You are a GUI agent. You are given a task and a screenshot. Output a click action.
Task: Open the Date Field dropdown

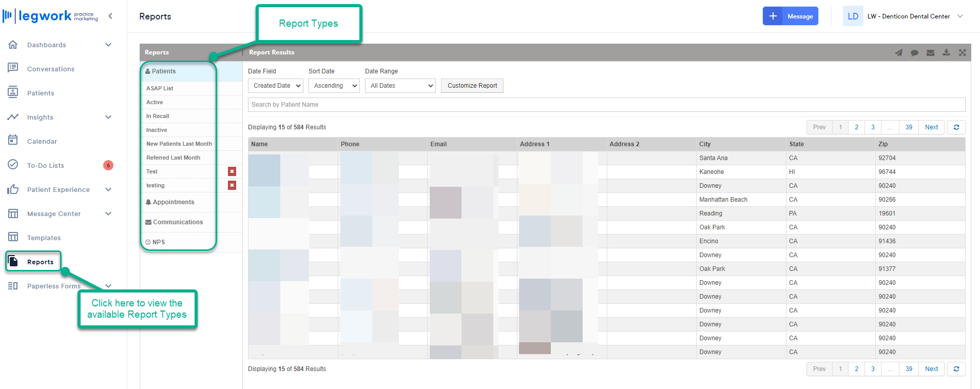[275, 86]
